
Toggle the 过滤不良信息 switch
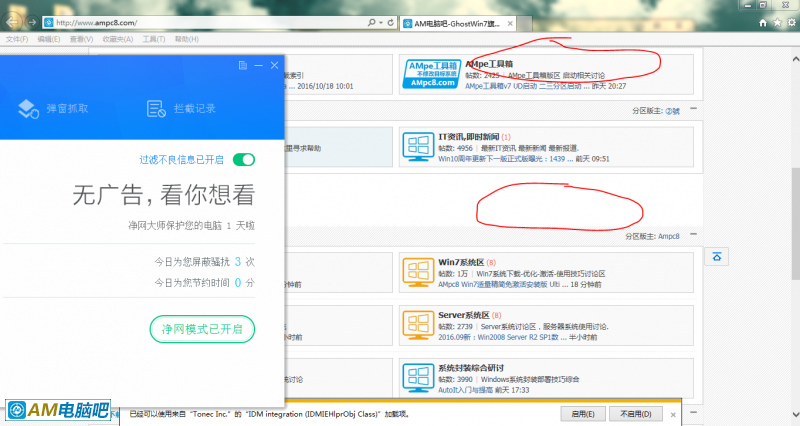[244, 160]
